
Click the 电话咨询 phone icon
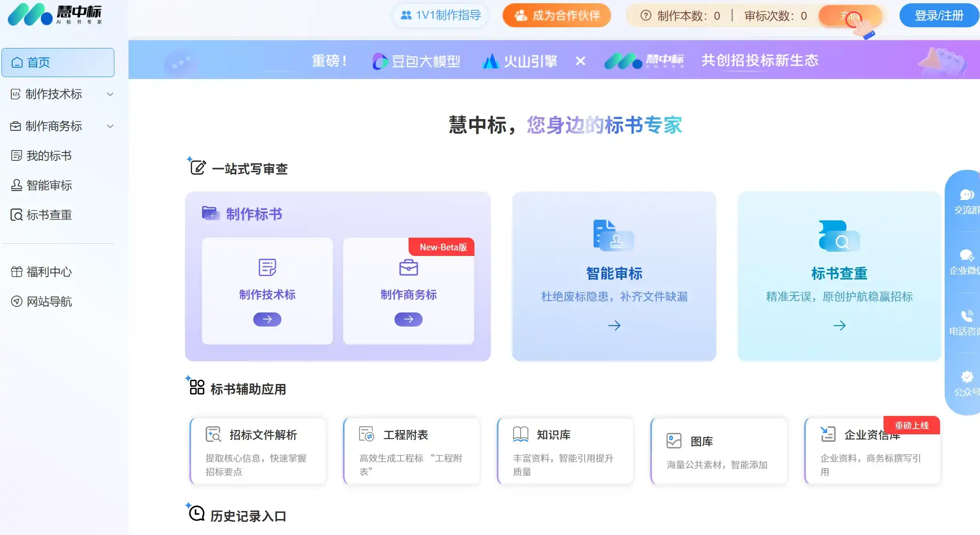pos(966,316)
